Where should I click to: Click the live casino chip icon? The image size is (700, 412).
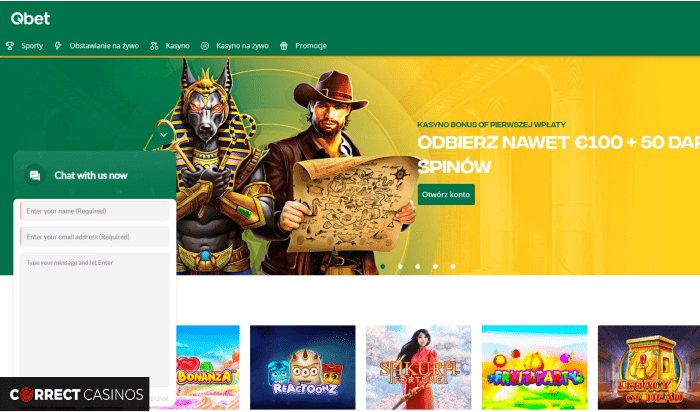pos(205,46)
